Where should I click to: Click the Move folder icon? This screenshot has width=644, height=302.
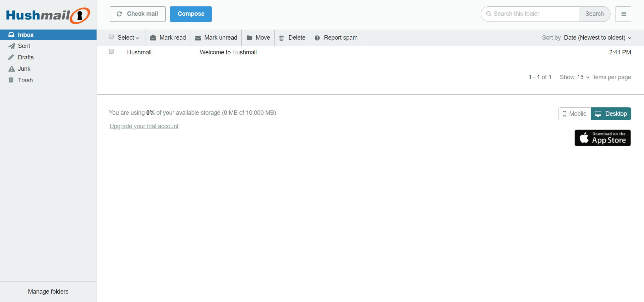(x=249, y=38)
